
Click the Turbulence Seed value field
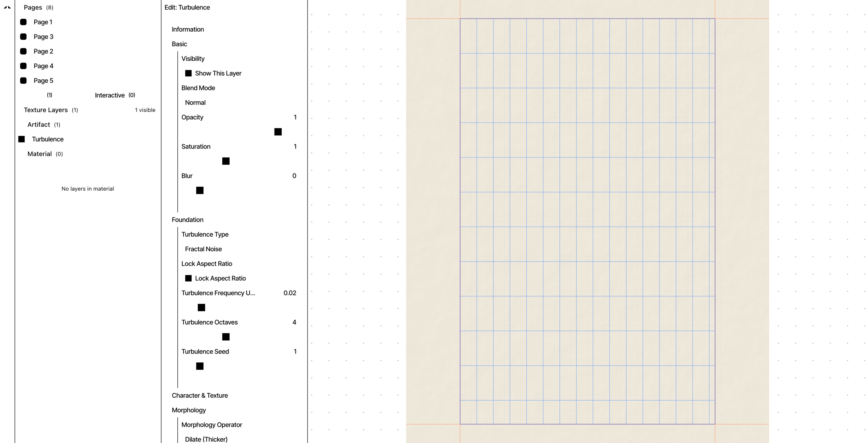(x=295, y=352)
